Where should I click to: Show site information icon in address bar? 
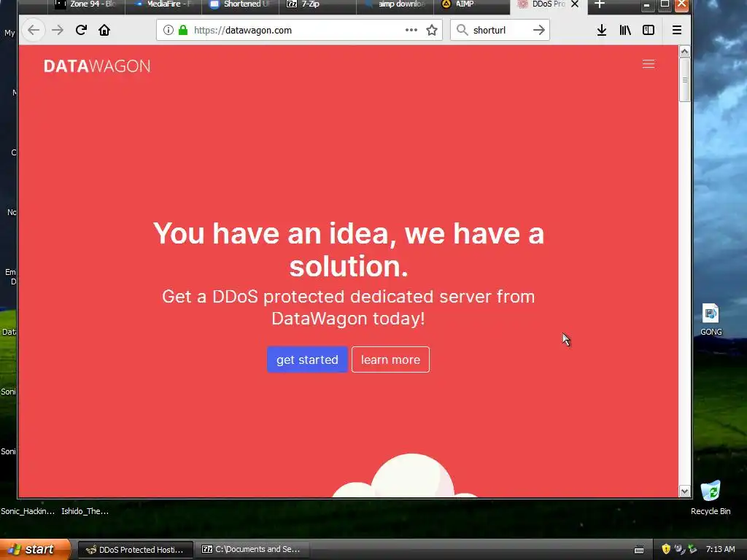tap(169, 30)
